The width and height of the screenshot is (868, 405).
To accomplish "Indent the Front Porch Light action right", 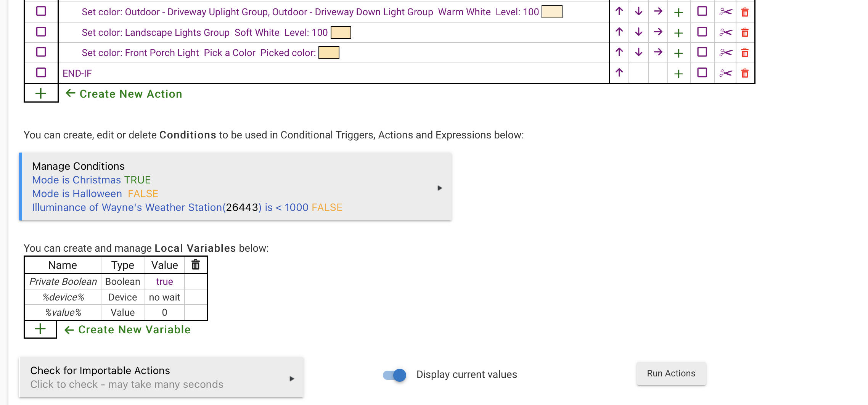I will coord(658,52).
